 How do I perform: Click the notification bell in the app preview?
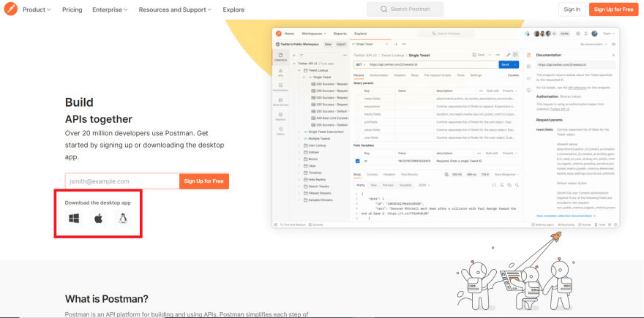586,34
